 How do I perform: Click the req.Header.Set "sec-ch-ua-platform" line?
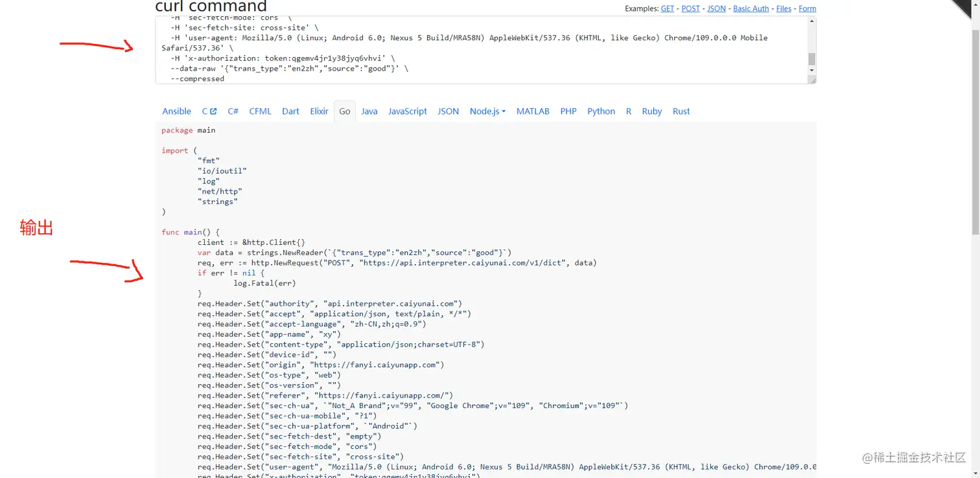pos(307,426)
